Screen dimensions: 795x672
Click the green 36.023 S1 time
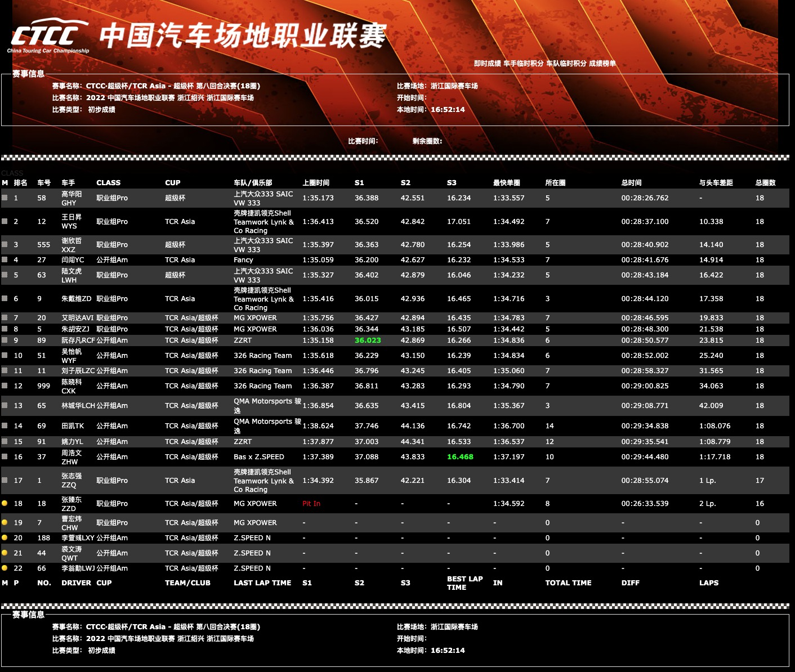coord(368,341)
